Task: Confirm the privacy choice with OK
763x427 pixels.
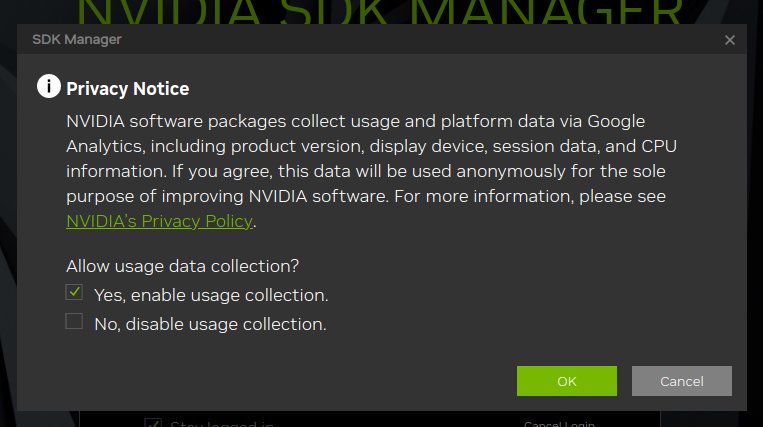Action: click(x=566, y=381)
